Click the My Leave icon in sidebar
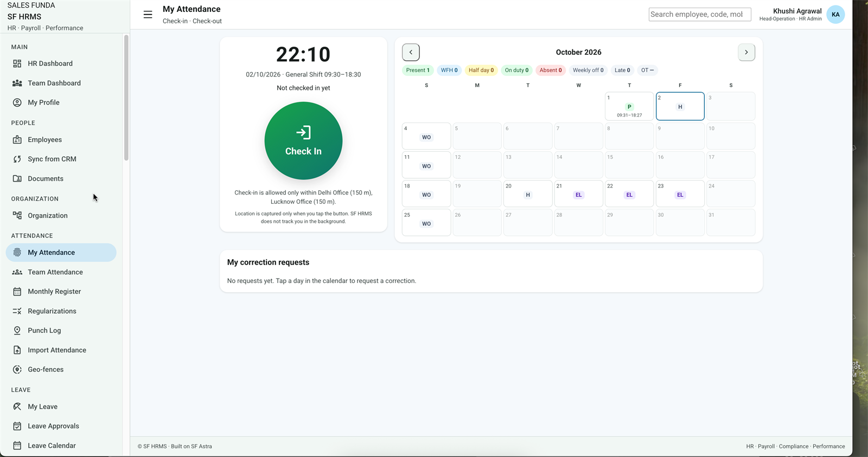The width and height of the screenshot is (868, 457). 17,407
